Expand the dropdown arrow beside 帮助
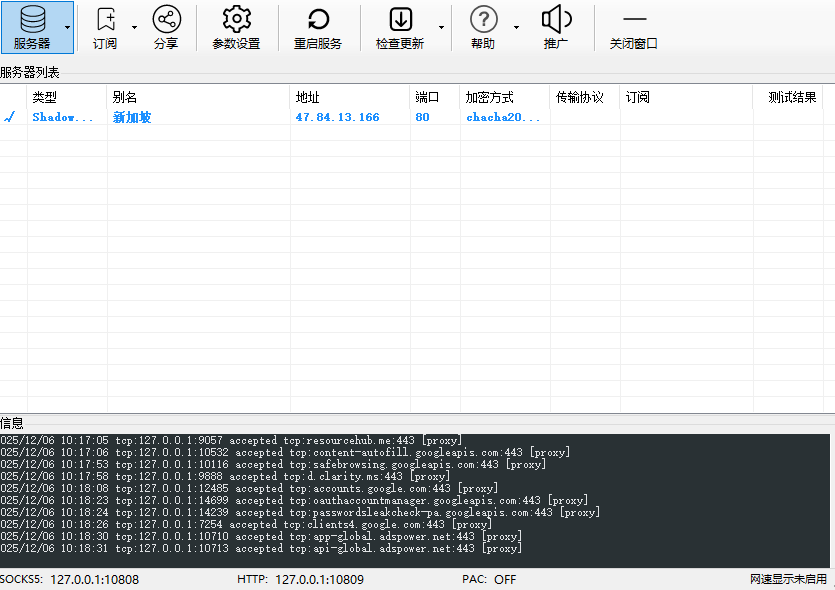This screenshot has height=590, width=835. click(516, 27)
